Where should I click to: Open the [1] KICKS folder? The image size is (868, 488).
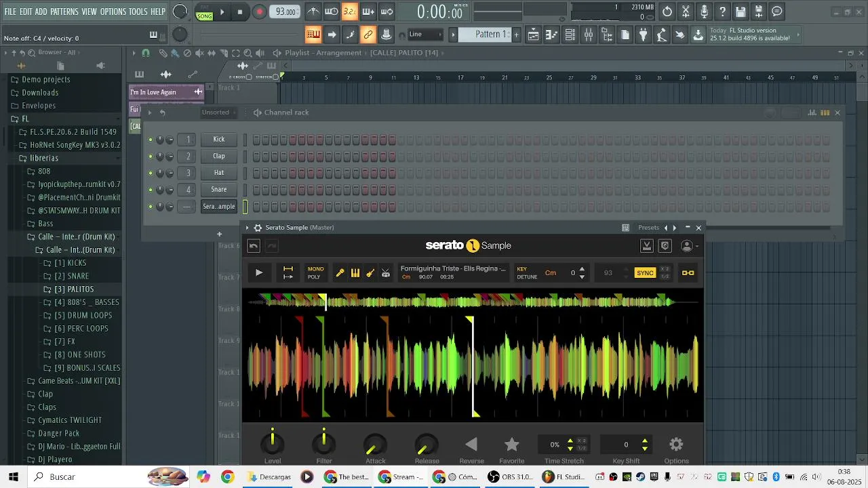tap(70, 263)
